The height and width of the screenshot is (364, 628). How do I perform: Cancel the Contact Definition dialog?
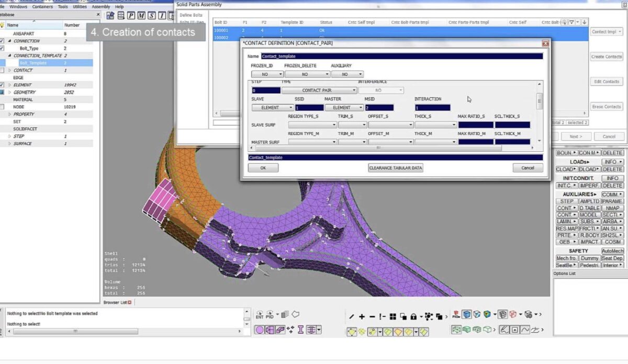point(528,168)
